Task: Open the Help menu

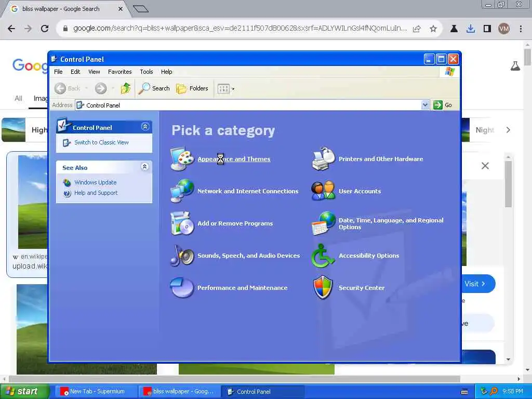Action: click(x=166, y=72)
